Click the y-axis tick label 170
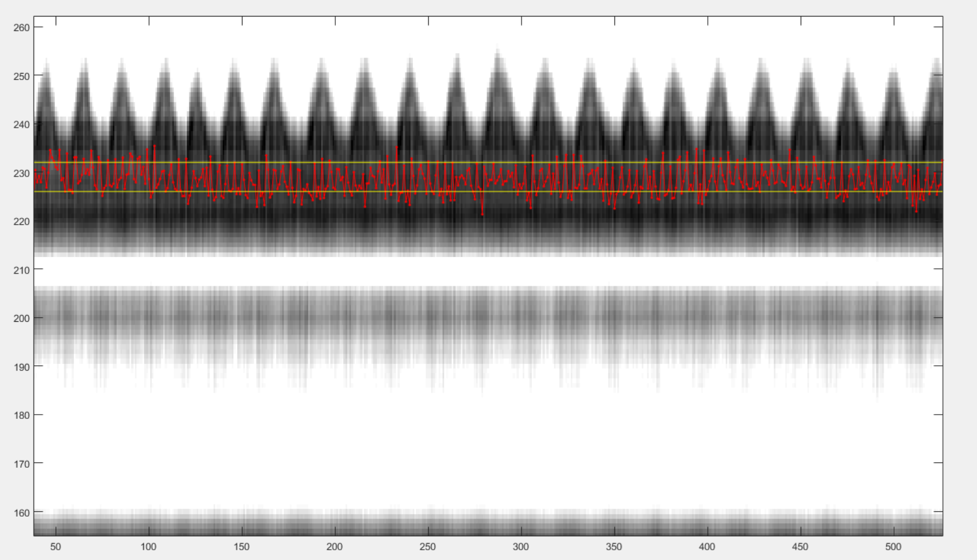Screen dimensions: 977x560 [x=21, y=464]
